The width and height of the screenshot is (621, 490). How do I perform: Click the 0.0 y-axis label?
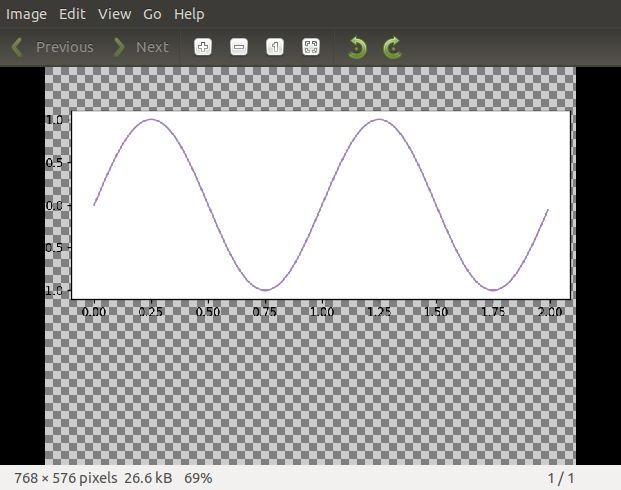coord(54,205)
